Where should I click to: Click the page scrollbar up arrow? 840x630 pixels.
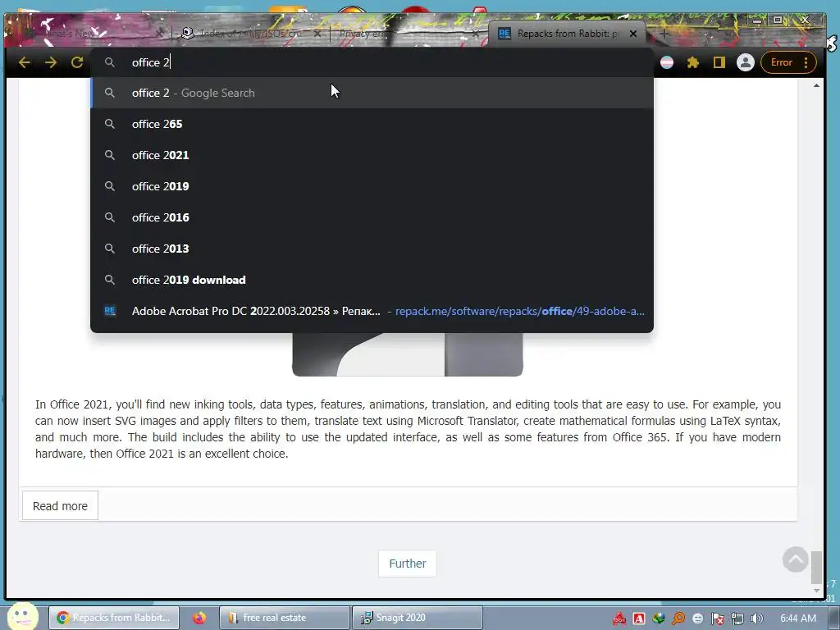tap(816, 85)
